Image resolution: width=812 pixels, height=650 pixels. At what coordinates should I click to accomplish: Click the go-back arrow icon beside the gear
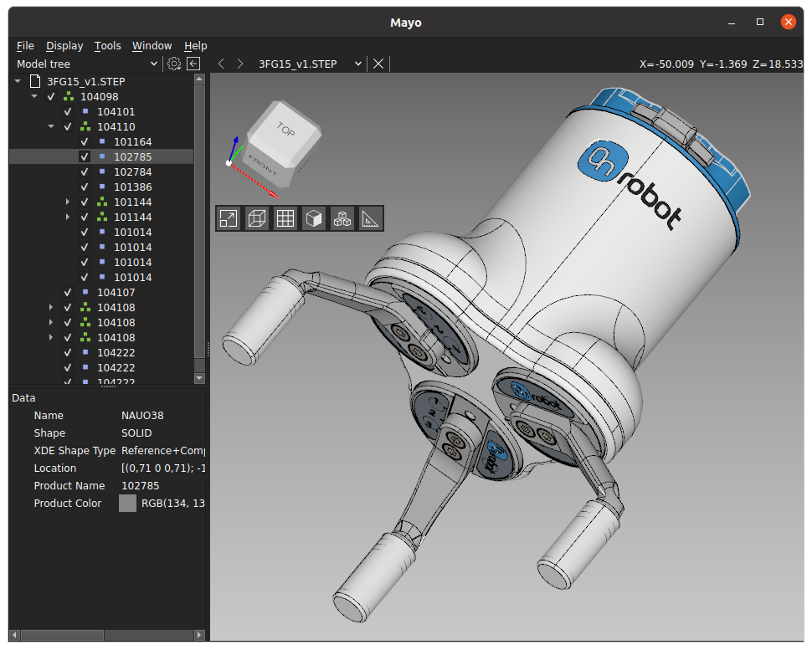click(x=193, y=63)
